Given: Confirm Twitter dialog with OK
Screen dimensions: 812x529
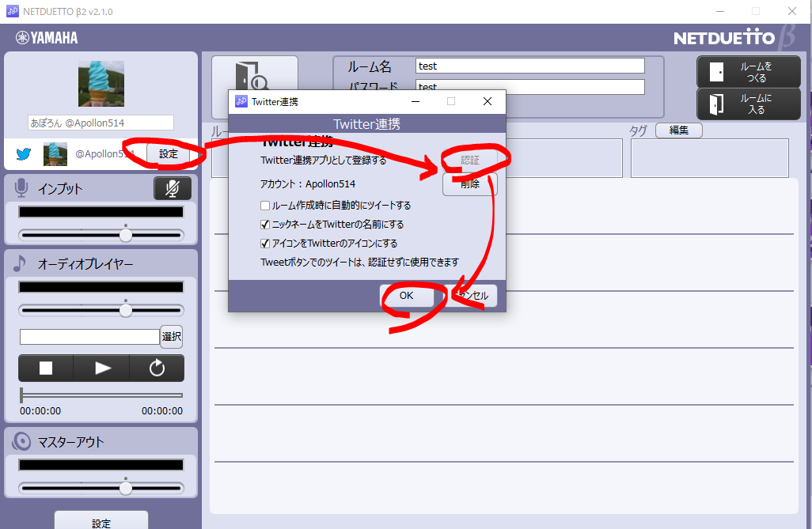Looking at the screenshot, I should (x=407, y=296).
